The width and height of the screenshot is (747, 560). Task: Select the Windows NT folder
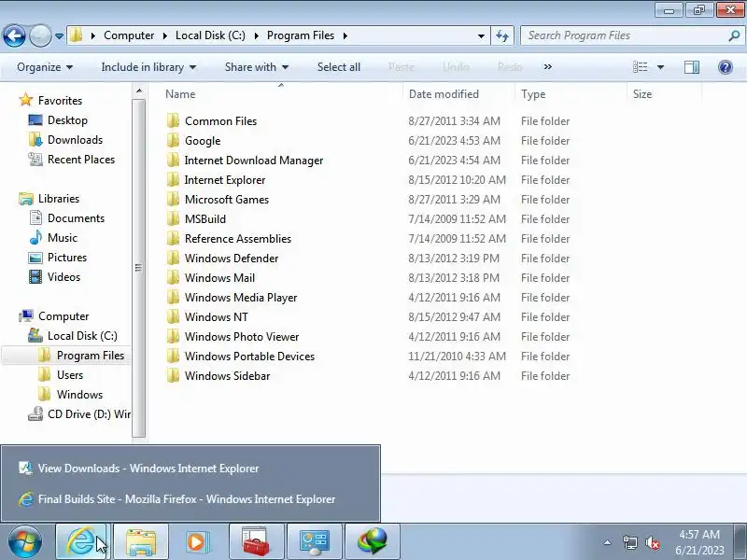(x=217, y=316)
